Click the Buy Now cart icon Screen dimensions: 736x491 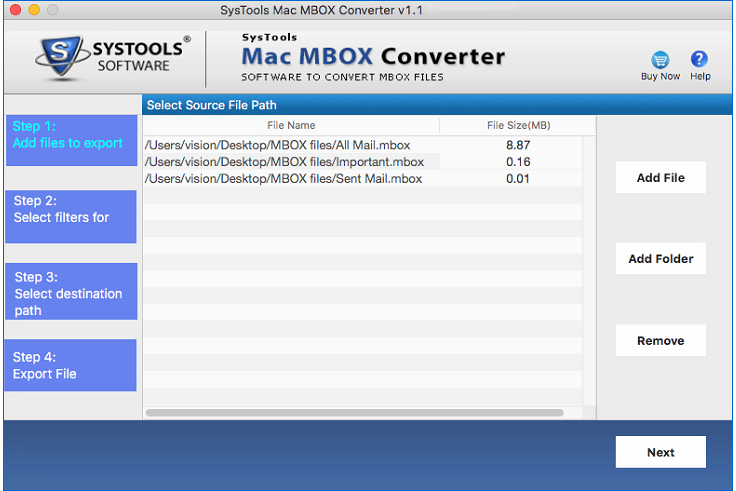tap(660, 60)
